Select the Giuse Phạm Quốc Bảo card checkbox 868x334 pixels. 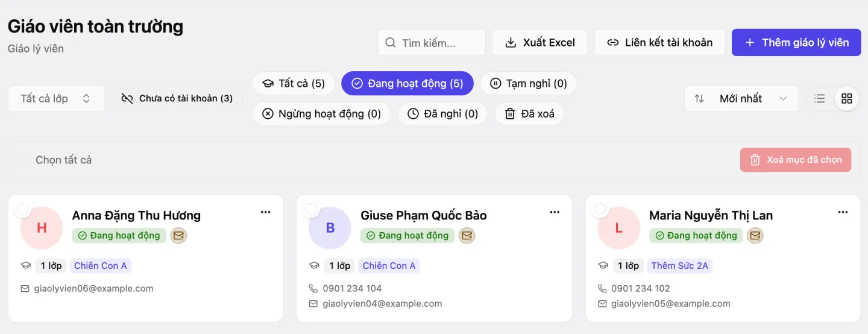click(311, 209)
